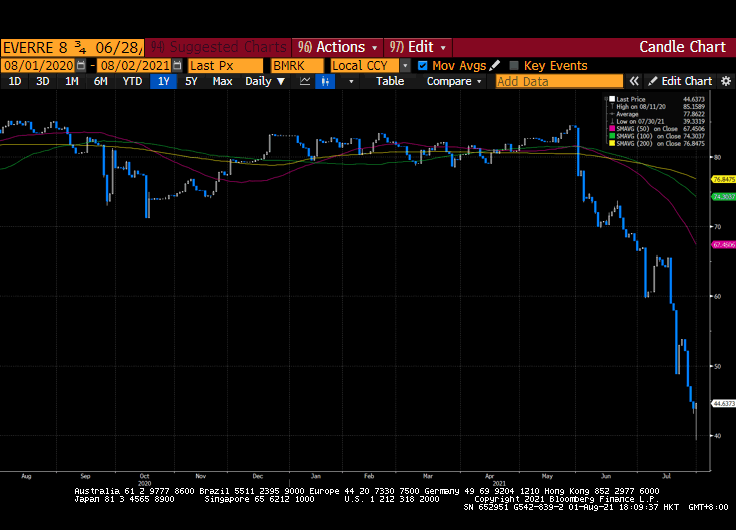Edit moving averages with pencil icon
736x530 pixels.
tap(495, 65)
